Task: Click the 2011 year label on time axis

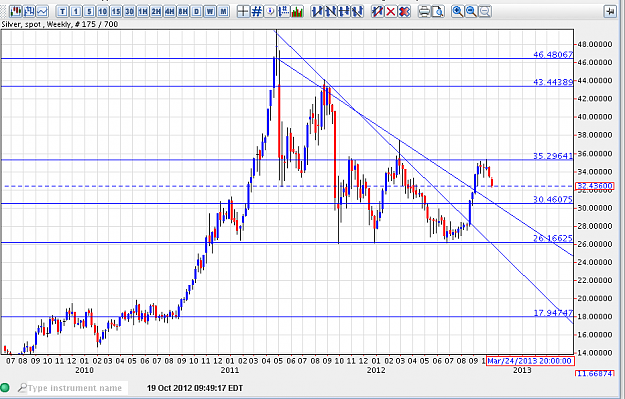Action: pyautogui.click(x=230, y=370)
